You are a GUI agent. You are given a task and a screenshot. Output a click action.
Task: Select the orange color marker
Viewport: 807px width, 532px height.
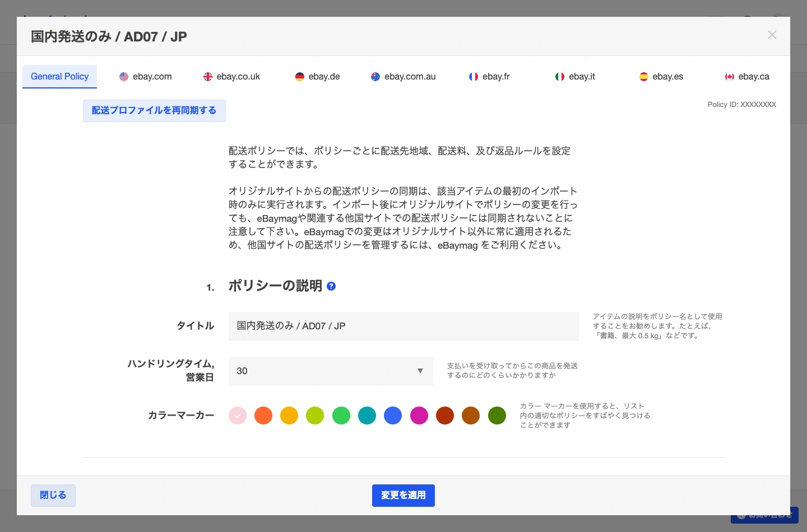click(x=263, y=416)
